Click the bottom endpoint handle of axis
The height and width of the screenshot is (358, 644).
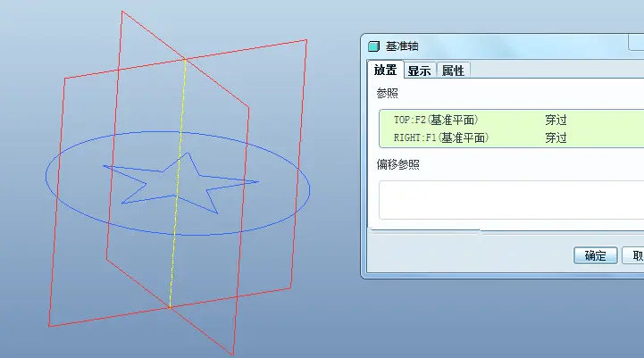click(x=170, y=307)
